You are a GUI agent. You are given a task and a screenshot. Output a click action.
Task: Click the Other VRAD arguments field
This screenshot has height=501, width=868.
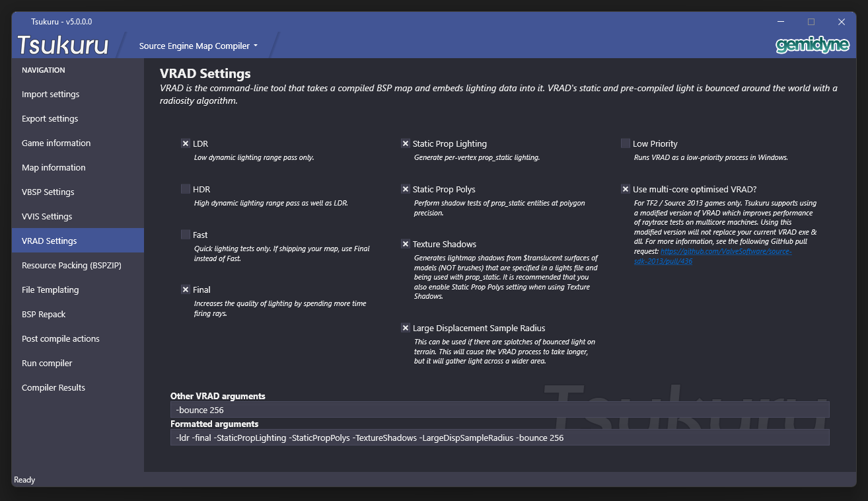[x=499, y=410]
